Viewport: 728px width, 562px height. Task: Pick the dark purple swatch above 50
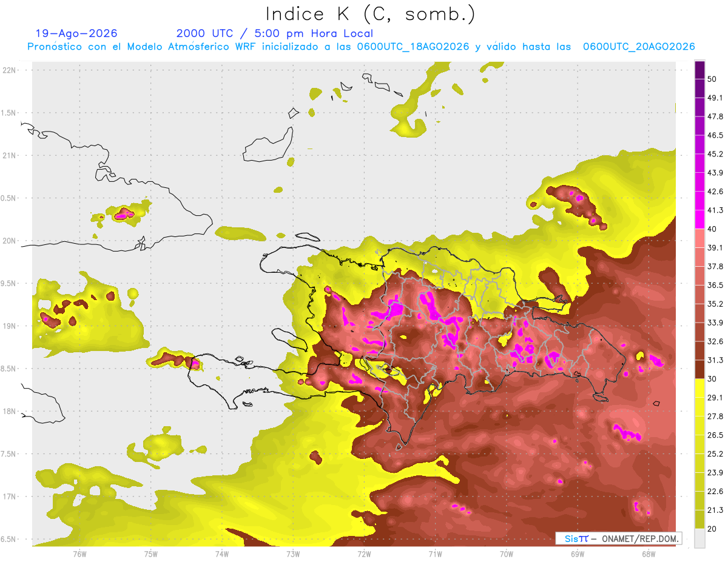(699, 70)
